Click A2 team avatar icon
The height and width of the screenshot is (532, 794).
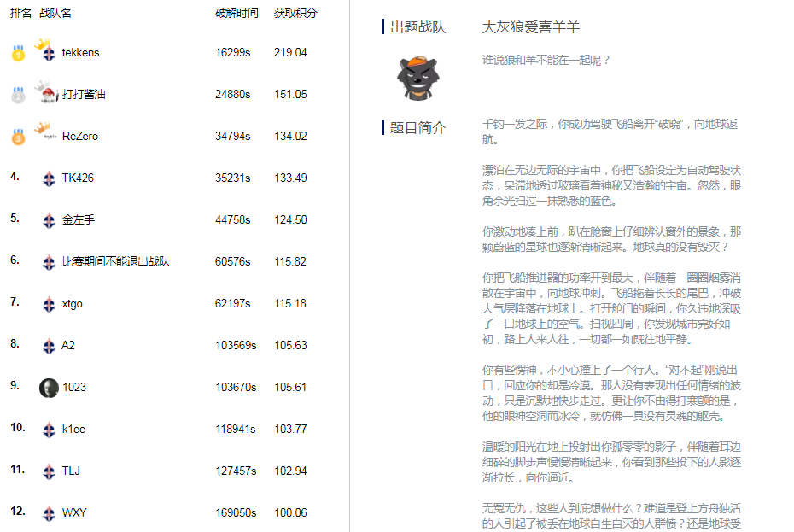pyautogui.click(x=49, y=346)
